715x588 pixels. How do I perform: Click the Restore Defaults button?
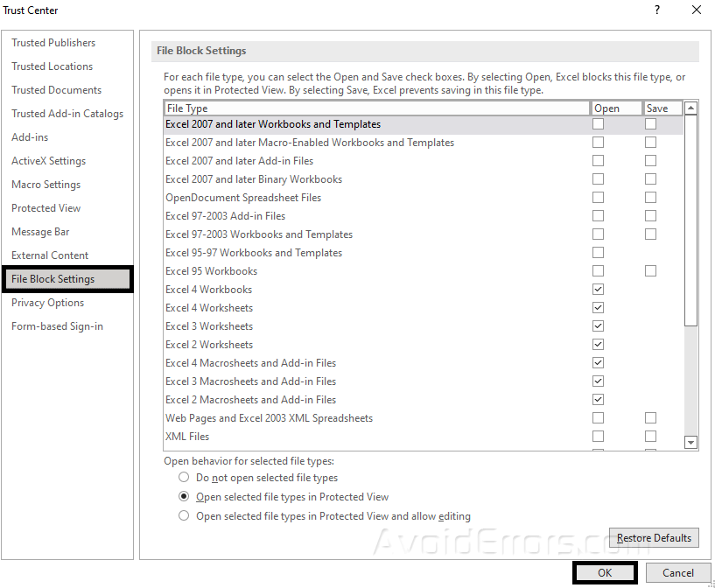click(653, 538)
